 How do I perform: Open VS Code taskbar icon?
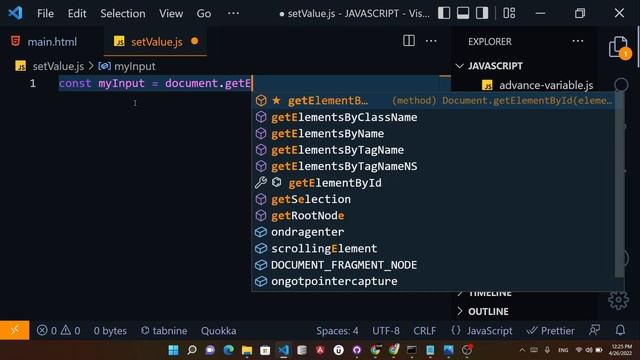point(284,350)
